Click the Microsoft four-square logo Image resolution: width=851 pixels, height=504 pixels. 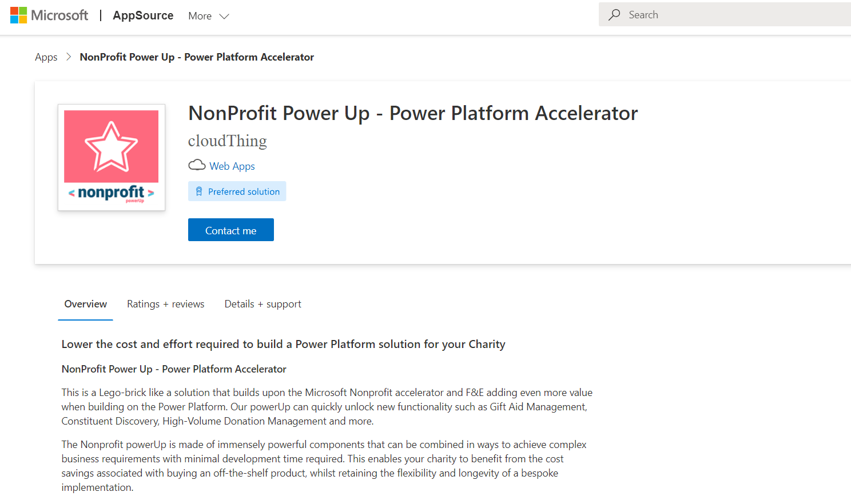coord(18,15)
